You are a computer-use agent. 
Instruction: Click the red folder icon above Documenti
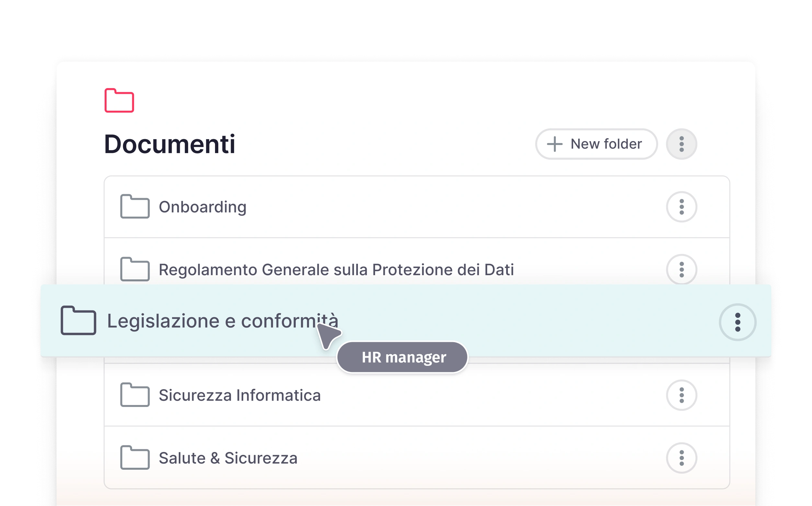119,100
